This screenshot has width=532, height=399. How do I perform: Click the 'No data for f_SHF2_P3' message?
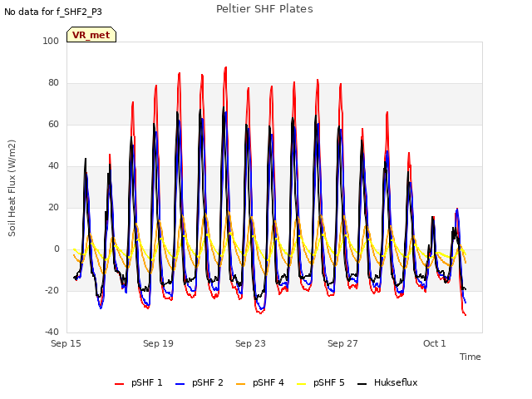[53, 12]
